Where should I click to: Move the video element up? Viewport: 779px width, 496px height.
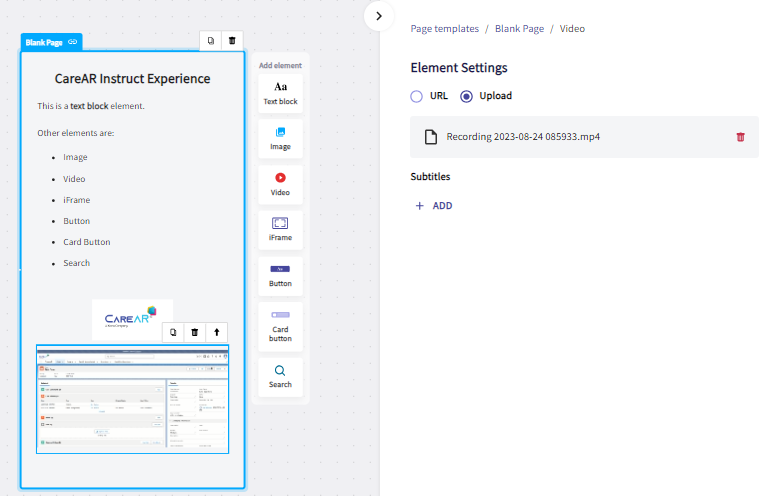coord(217,332)
